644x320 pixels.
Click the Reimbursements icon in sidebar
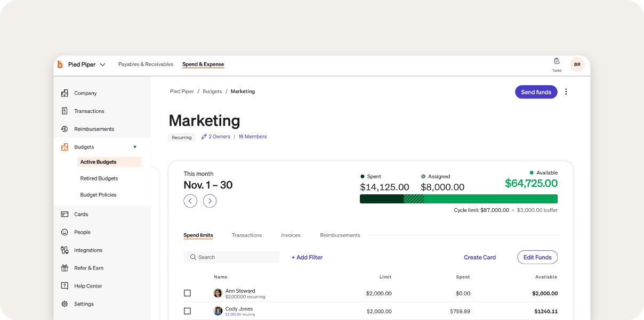65,129
